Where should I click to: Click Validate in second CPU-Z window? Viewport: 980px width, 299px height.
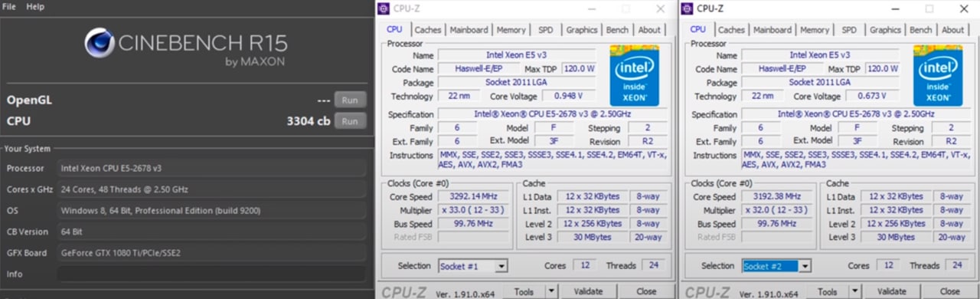(891, 291)
